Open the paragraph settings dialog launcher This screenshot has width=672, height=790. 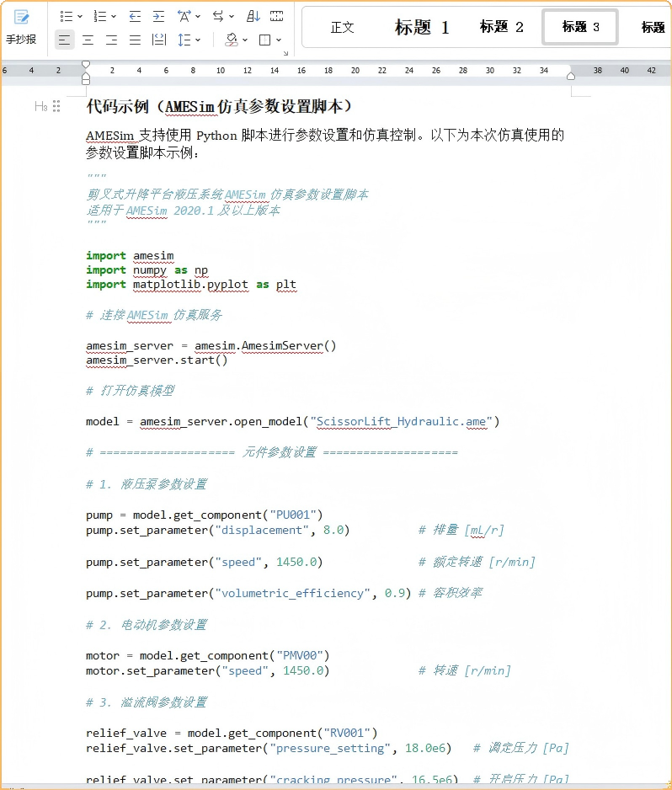[x=285, y=53]
